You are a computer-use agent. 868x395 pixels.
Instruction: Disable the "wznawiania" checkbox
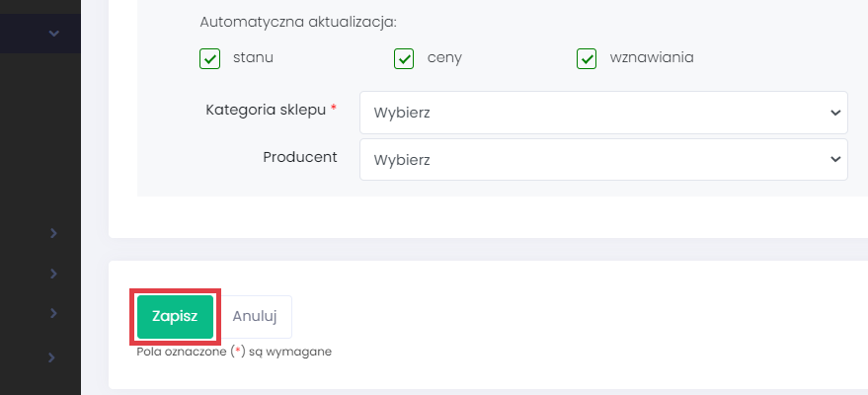587,58
